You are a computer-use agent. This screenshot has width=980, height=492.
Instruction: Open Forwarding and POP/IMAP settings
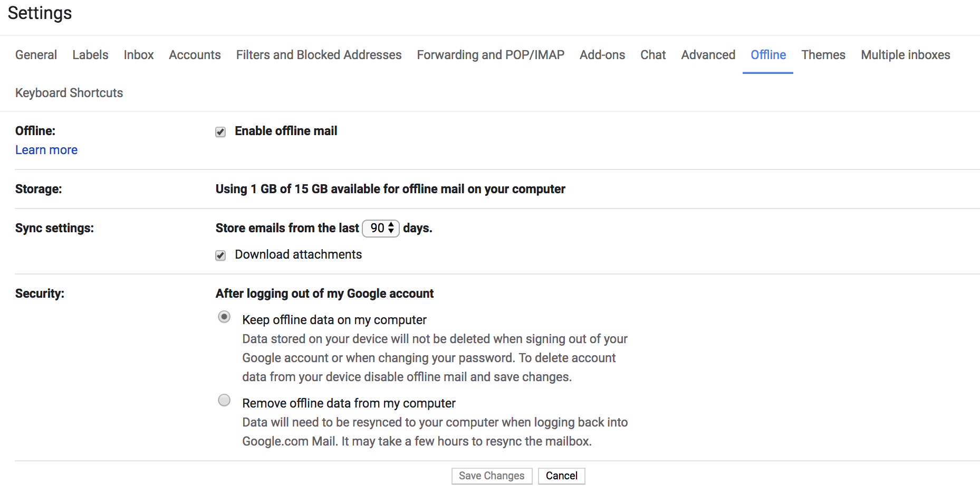(x=490, y=54)
